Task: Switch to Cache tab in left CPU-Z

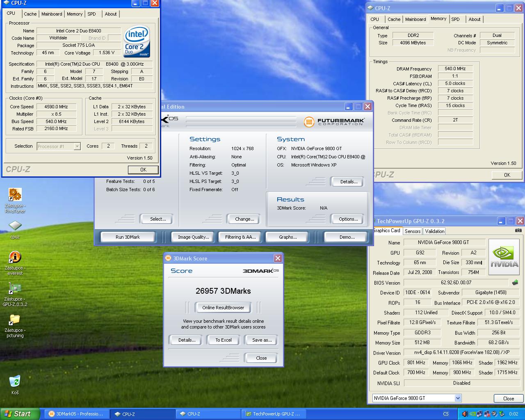Action: (x=30, y=14)
